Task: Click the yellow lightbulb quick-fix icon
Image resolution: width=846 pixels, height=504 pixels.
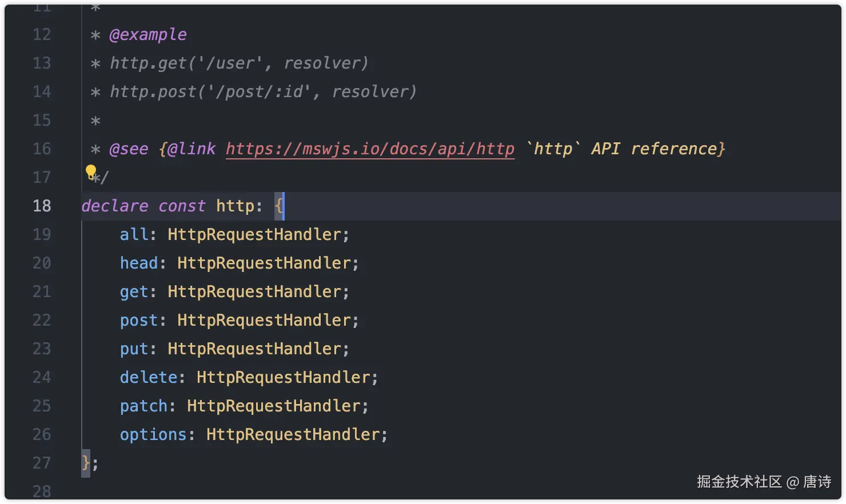Action: tap(91, 171)
